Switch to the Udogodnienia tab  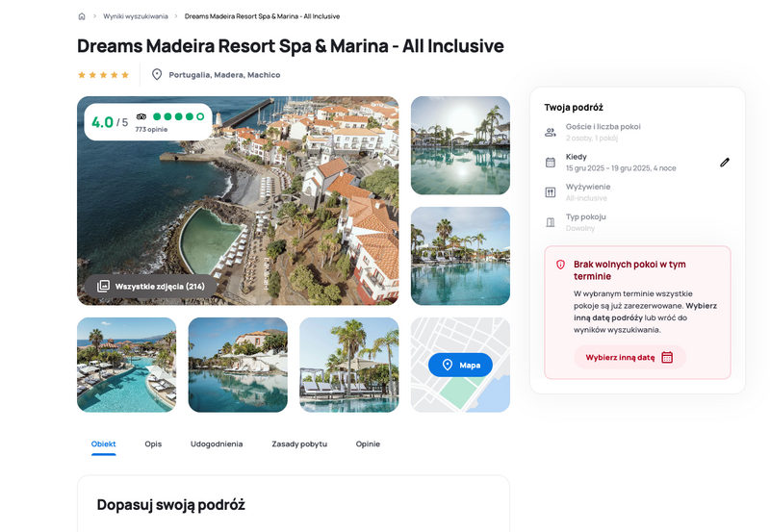click(x=217, y=444)
